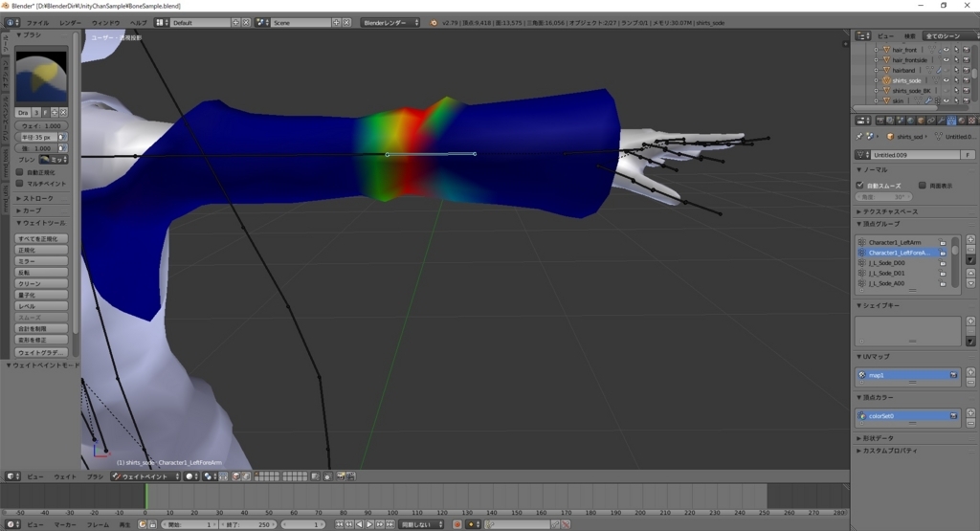Toggle pressure sensitivity for strength

click(x=62, y=148)
